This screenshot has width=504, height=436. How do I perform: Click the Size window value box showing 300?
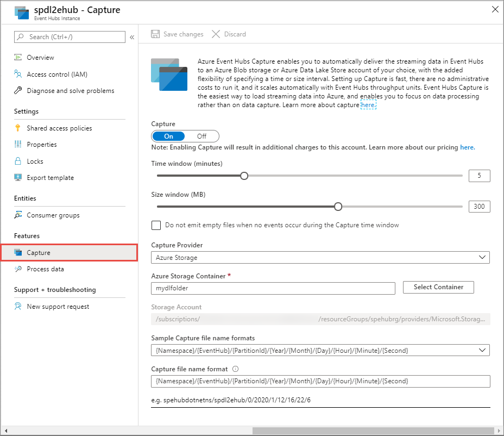[479, 206]
